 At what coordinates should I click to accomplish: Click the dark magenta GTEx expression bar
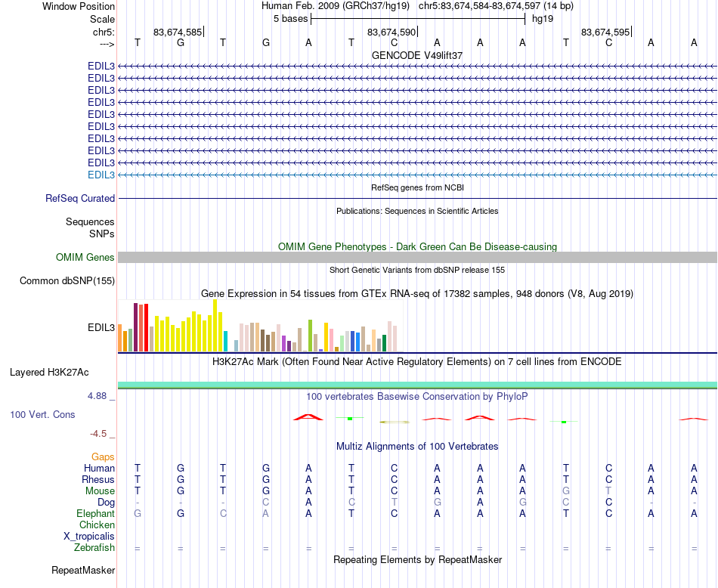coord(135,327)
